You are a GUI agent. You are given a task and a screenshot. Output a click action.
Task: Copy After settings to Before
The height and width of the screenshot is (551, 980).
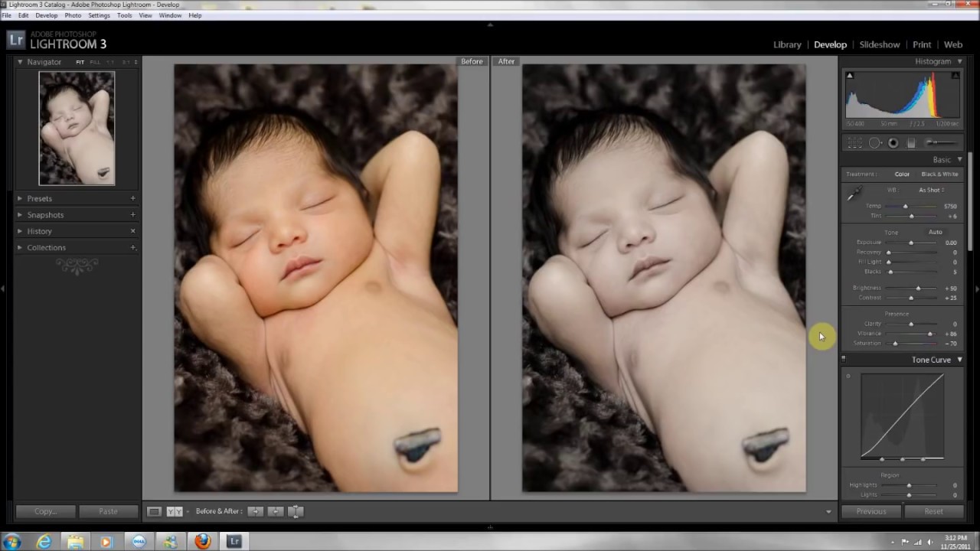point(276,511)
